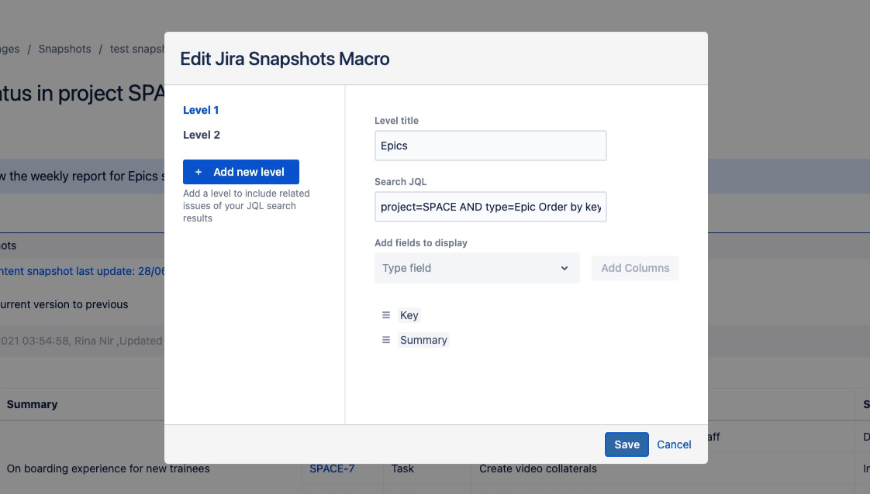Select the Summary field tag
Screen dimensions: 870x494
[x=424, y=340]
